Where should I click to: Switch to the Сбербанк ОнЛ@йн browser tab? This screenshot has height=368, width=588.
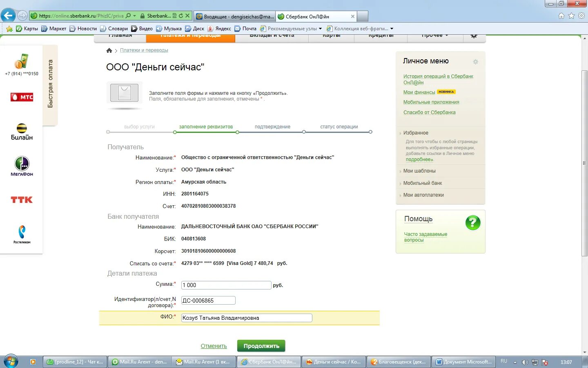click(x=316, y=16)
